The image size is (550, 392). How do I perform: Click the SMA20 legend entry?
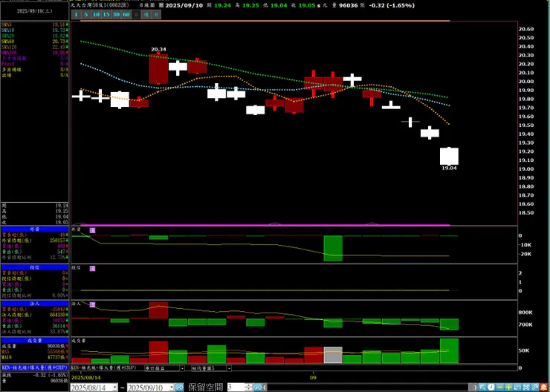click(x=34, y=36)
